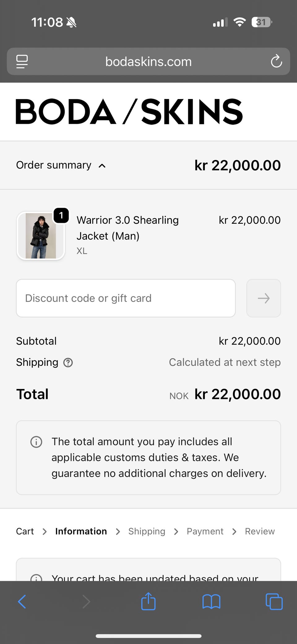Go back to Cart breadcrumb

[25, 531]
